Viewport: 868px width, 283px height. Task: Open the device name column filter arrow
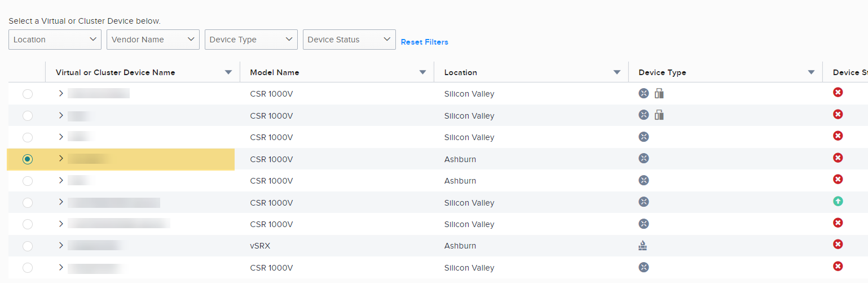(x=228, y=72)
